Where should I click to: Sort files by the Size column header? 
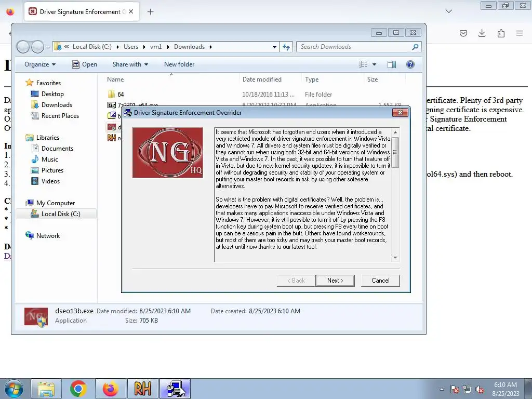pos(372,79)
